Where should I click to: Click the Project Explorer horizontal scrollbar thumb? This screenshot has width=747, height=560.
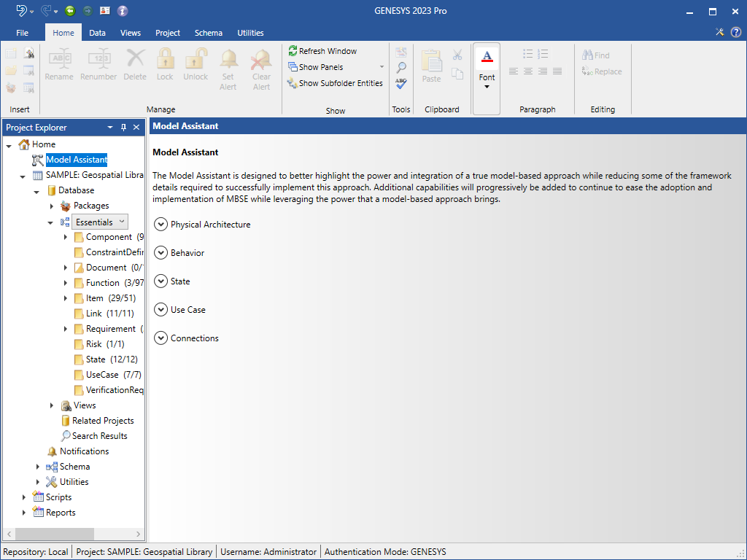[x=55, y=534]
